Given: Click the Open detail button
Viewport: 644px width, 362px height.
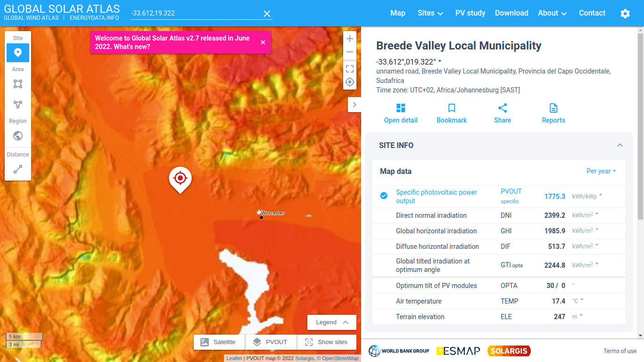Looking at the screenshot, I should (401, 114).
